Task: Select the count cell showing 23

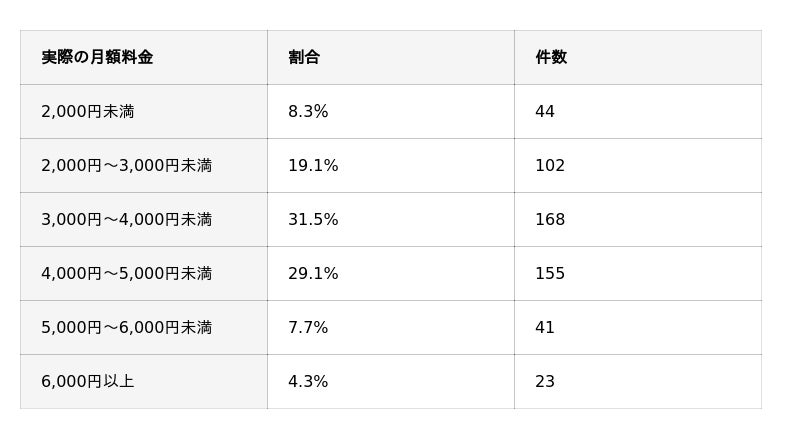Action: (545, 381)
